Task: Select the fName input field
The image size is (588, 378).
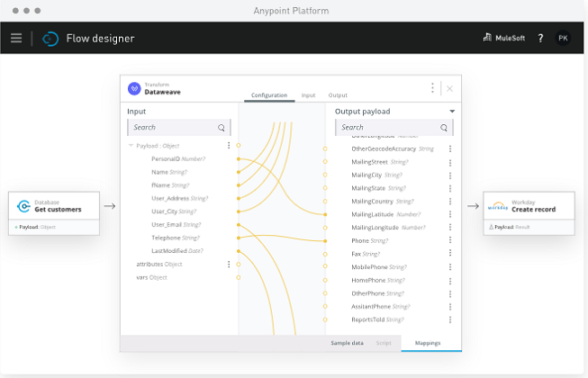Action: pyautogui.click(x=170, y=185)
